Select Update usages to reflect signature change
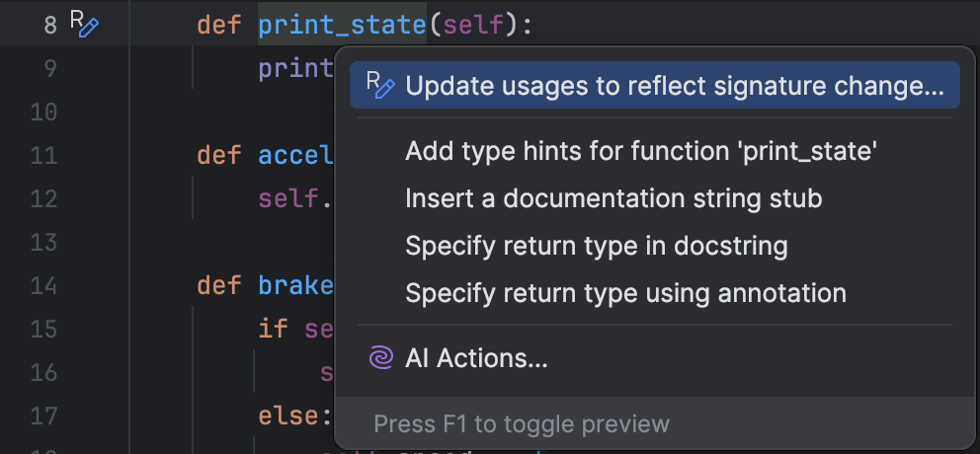This screenshot has width=980, height=454. tap(675, 86)
